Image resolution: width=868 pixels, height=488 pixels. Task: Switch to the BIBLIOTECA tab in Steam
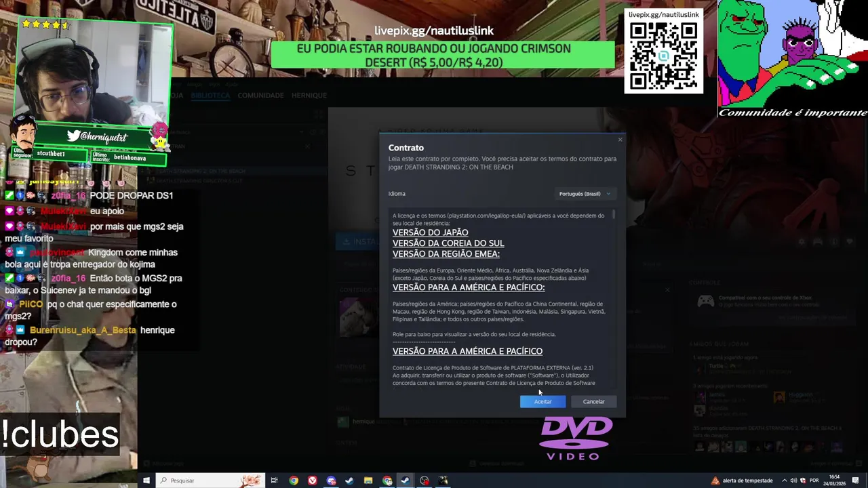point(210,96)
